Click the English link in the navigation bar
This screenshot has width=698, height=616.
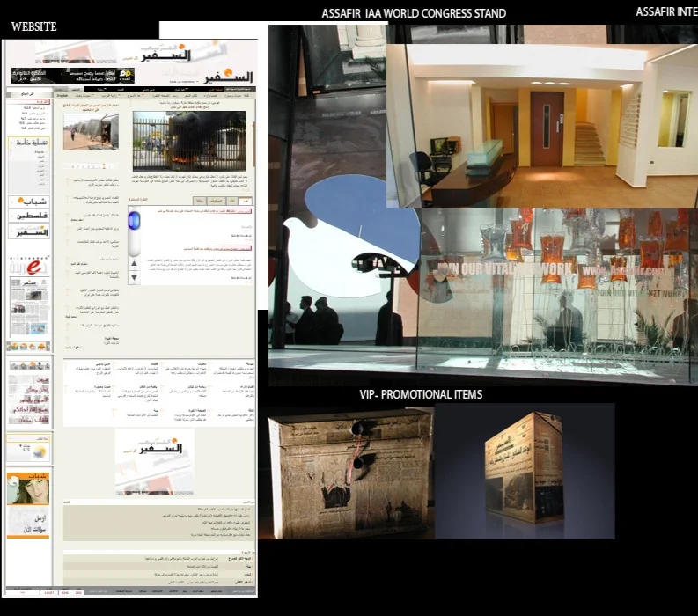tap(62, 96)
